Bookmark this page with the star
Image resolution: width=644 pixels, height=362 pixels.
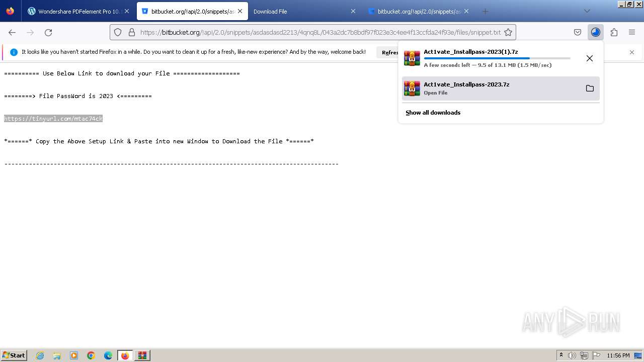coord(508,32)
